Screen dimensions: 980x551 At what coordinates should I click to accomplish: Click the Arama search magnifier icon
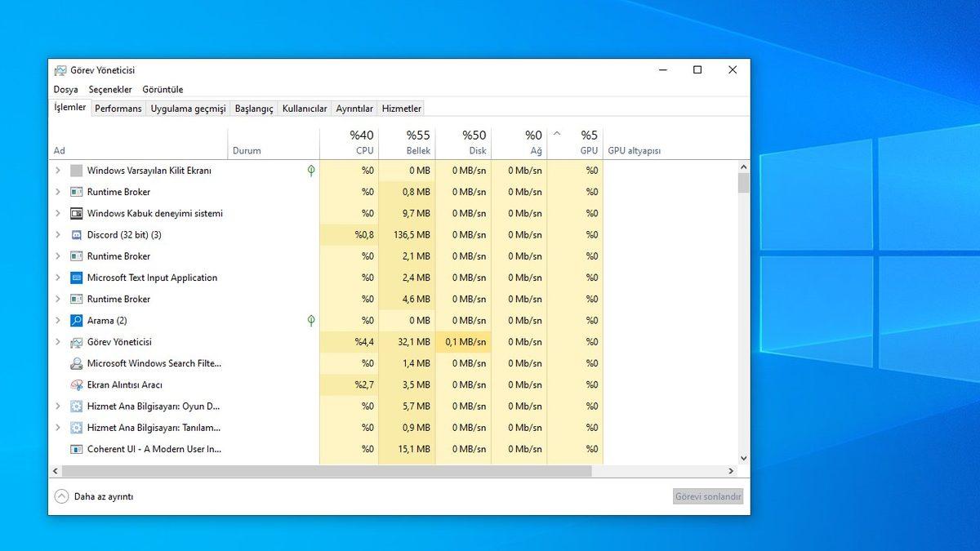(x=75, y=320)
